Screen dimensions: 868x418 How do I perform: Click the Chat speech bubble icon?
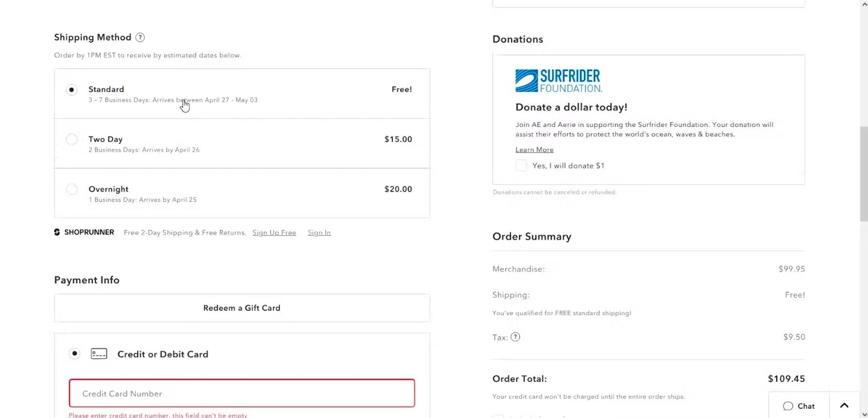pyautogui.click(x=788, y=406)
